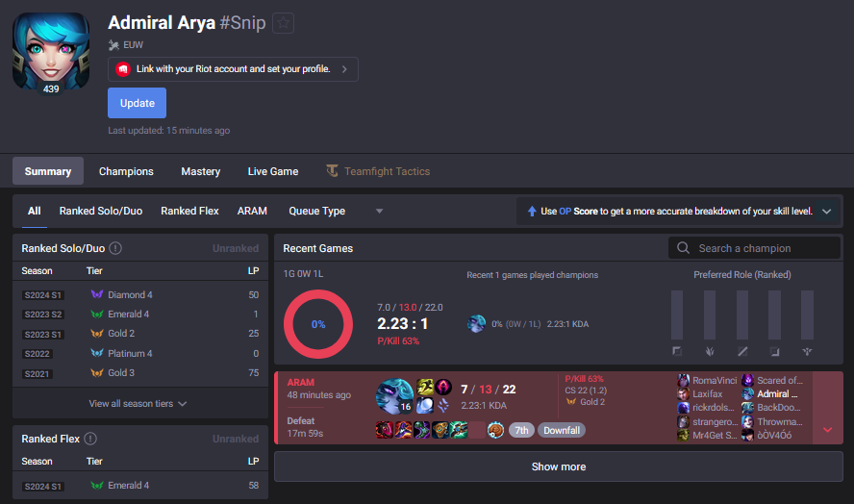Switch to the Summary tab
The width and height of the screenshot is (854, 504).
tap(48, 171)
